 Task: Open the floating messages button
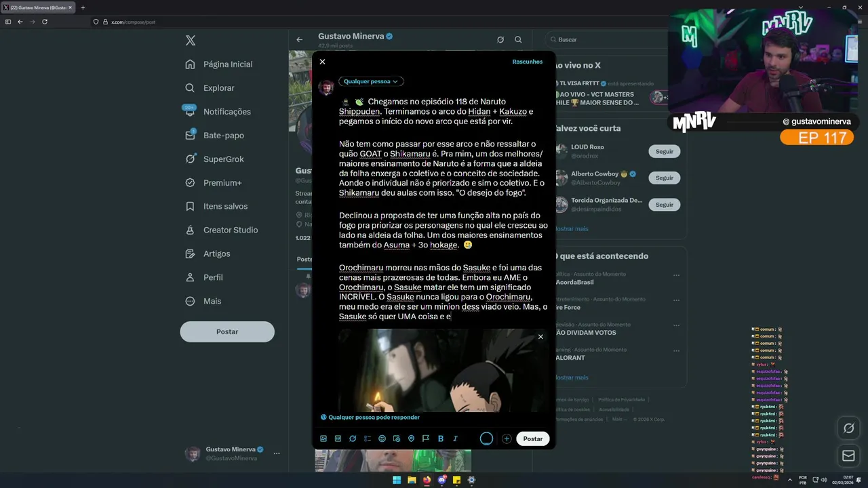click(x=848, y=456)
